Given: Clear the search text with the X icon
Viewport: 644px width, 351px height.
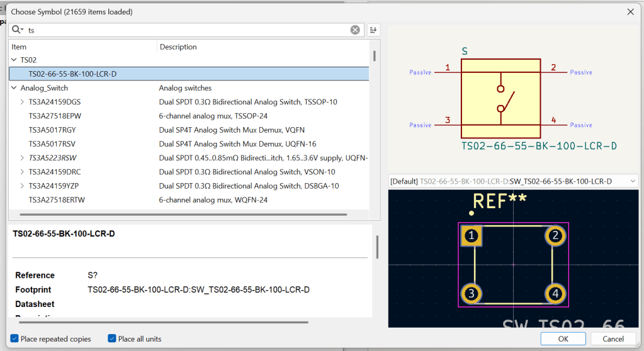Looking at the screenshot, I should coord(355,30).
